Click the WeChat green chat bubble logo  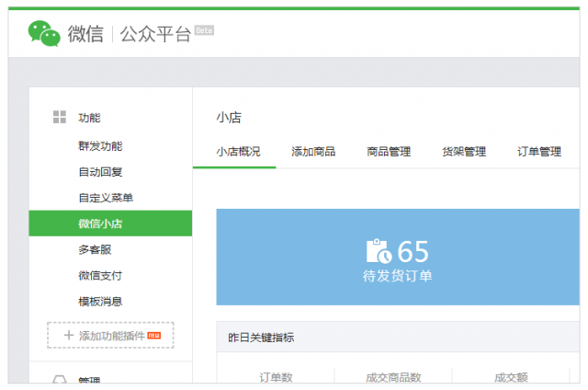[x=44, y=34]
